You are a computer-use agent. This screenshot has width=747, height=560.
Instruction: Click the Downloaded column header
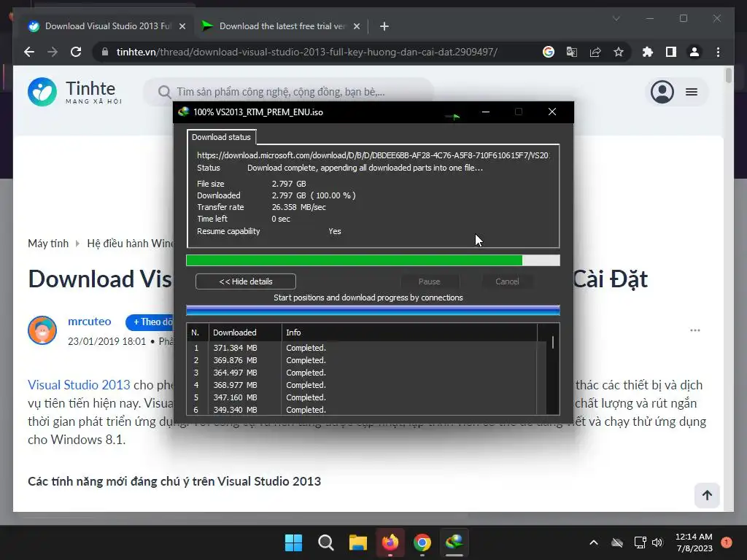tap(245, 332)
